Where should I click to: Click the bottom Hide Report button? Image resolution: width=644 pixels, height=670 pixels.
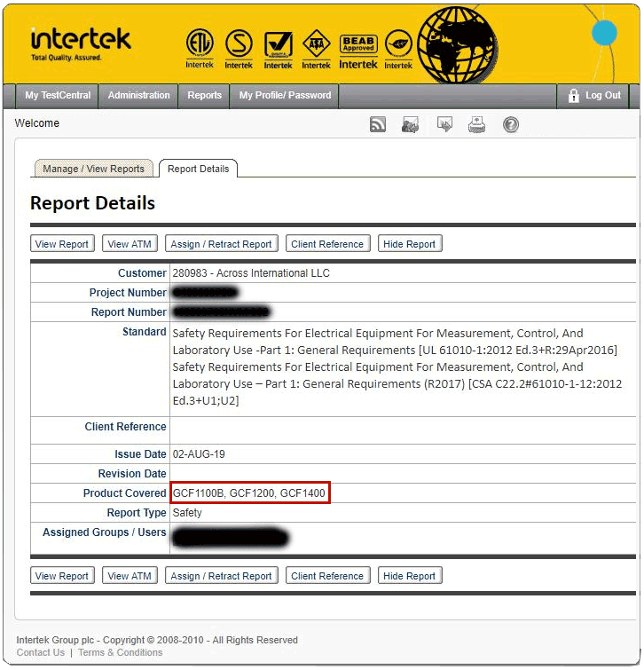click(409, 576)
